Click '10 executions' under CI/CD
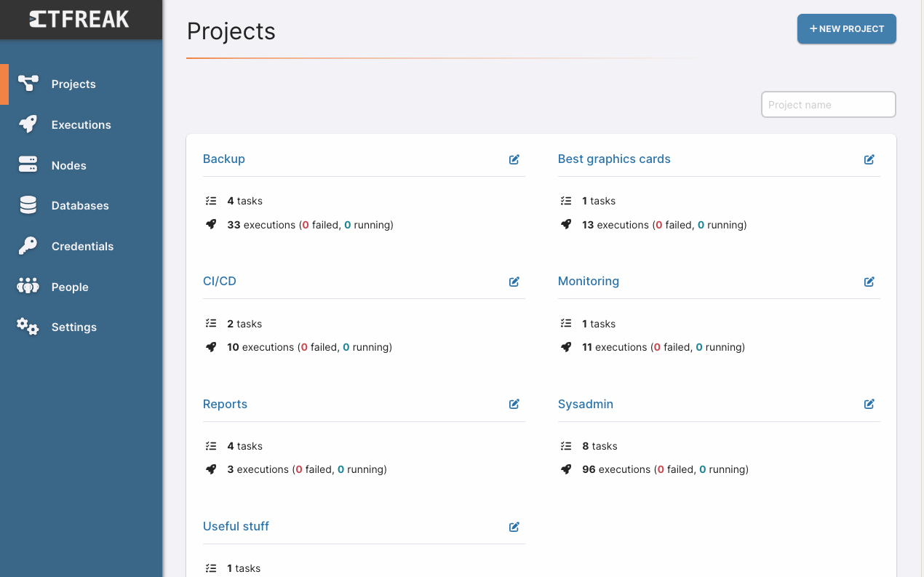Screen dimensions: 924x577 tap(260, 347)
